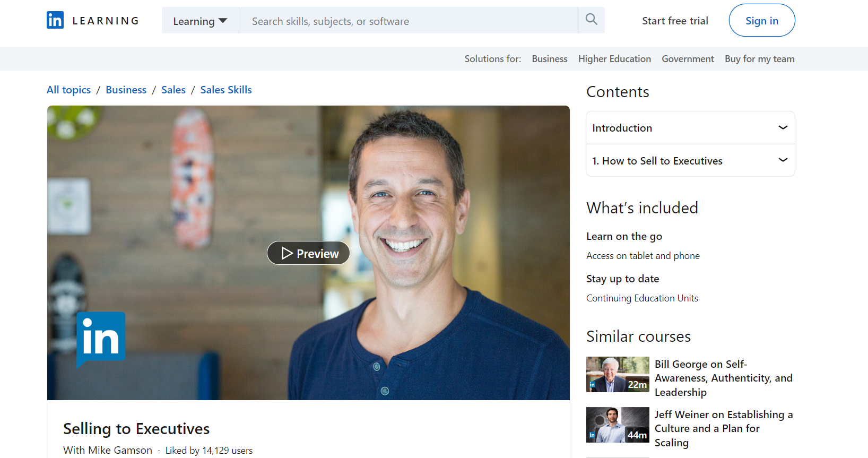
Task: Navigate to Sales breadcrumb link
Action: (x=173, y=90)
